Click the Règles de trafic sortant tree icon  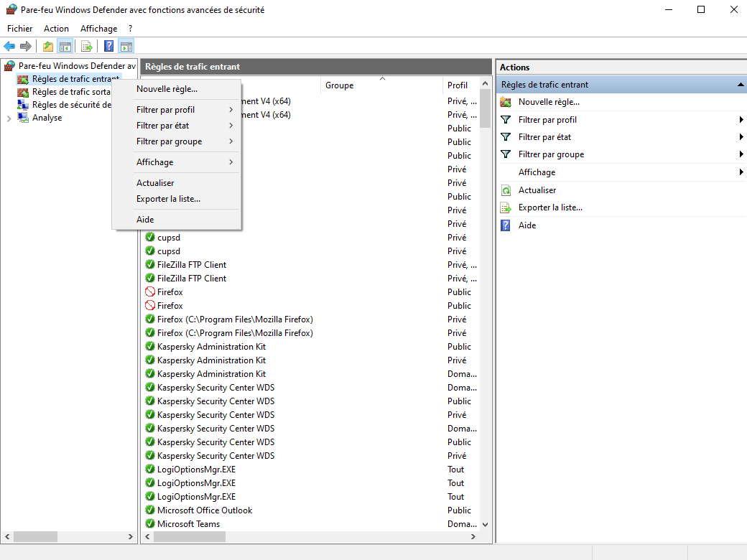[23, 92]
